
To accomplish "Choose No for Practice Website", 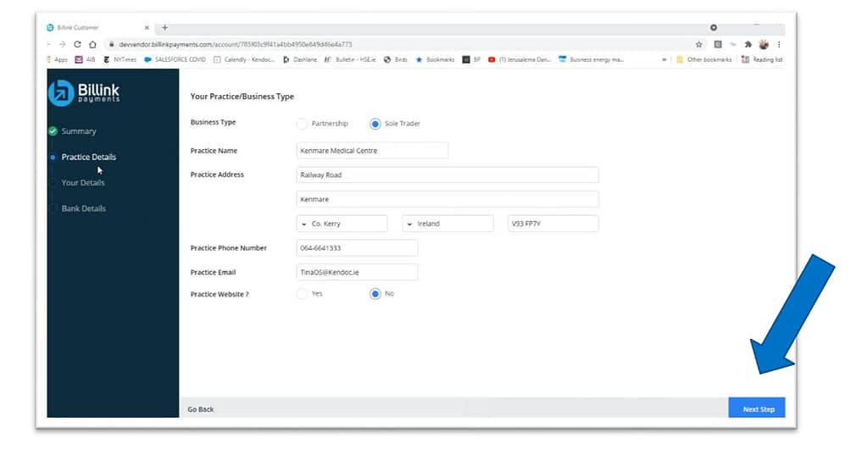I will pyautogui.click(x=376, y=294).
